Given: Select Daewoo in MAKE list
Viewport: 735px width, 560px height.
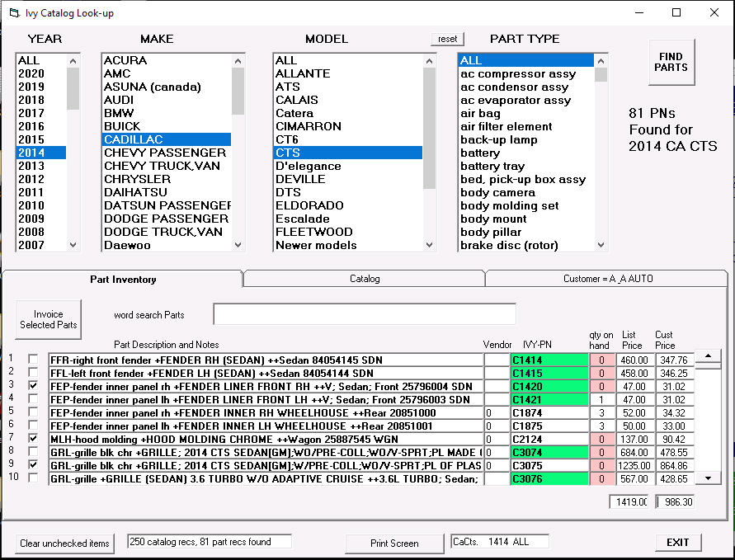Looking at the screenshot, I should coord(167,245).
